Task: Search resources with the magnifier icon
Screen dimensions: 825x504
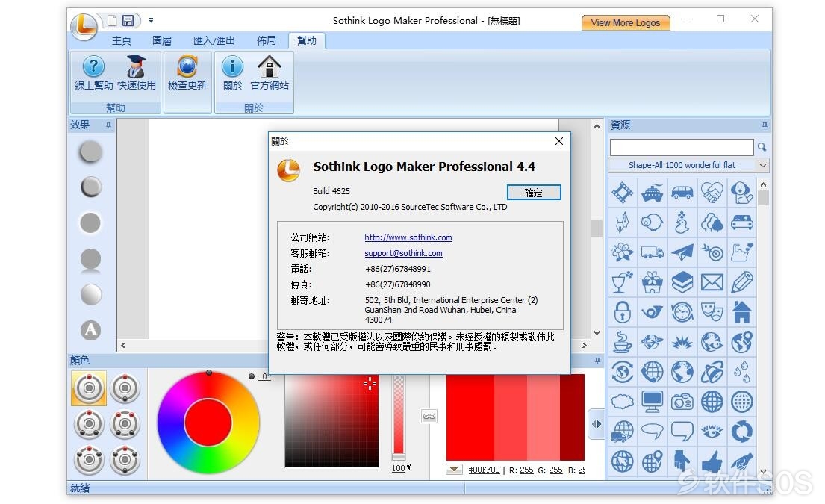Action: click(762, 147)
